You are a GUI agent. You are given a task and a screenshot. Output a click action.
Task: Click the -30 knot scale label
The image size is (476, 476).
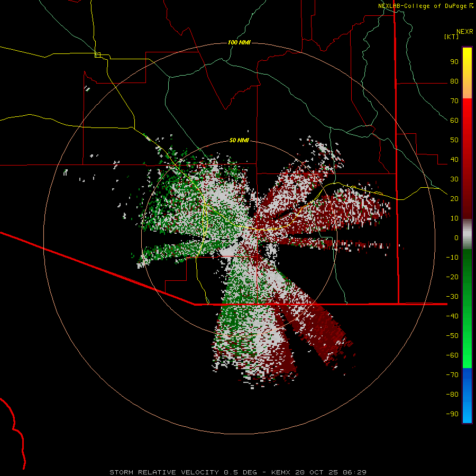[452, 297]
